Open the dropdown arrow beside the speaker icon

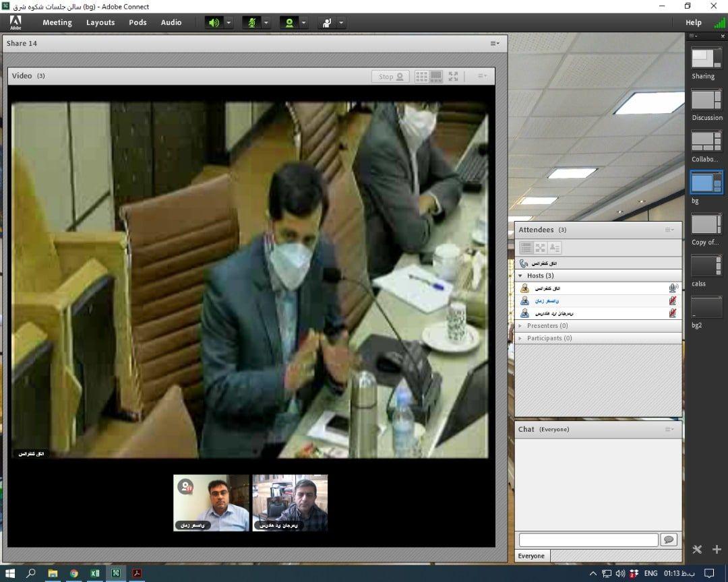coord(229,22)
